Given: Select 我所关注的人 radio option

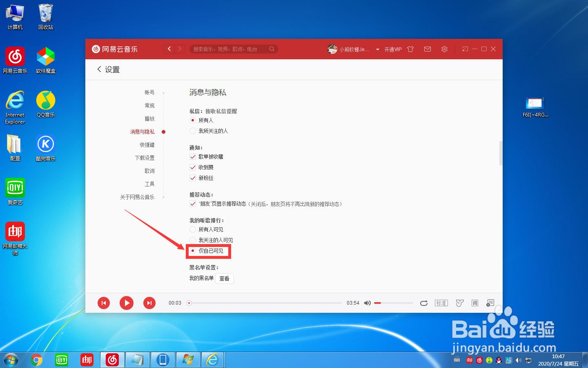Looking at the screenshot, I should 193,131.
